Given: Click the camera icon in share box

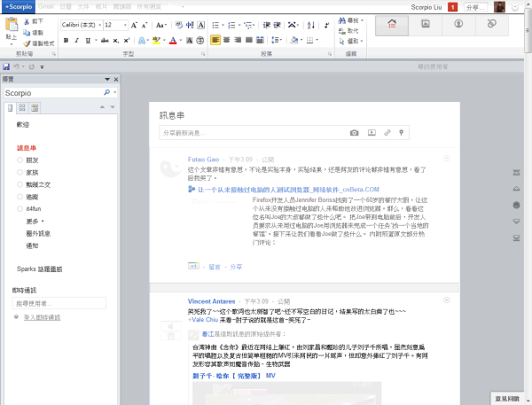Looking at the screenshot, I should 354,133.
